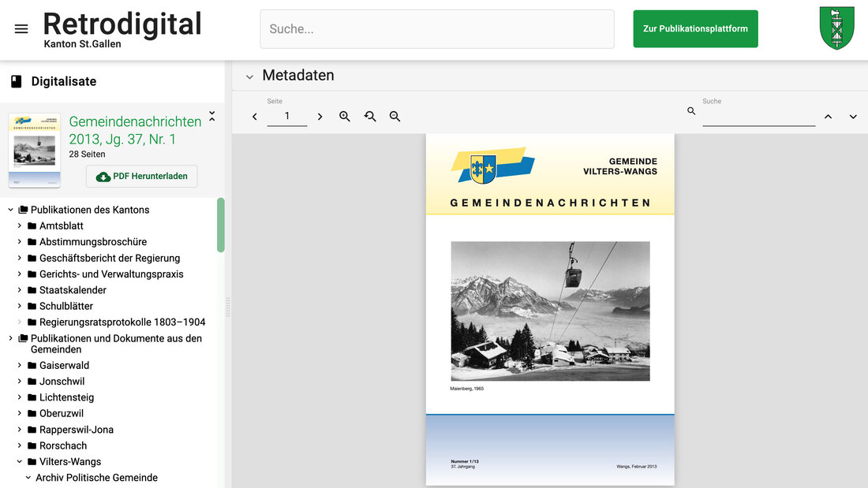Go to the previous page arrow
The image size is (868, 488).
click(x=254, y=117)
